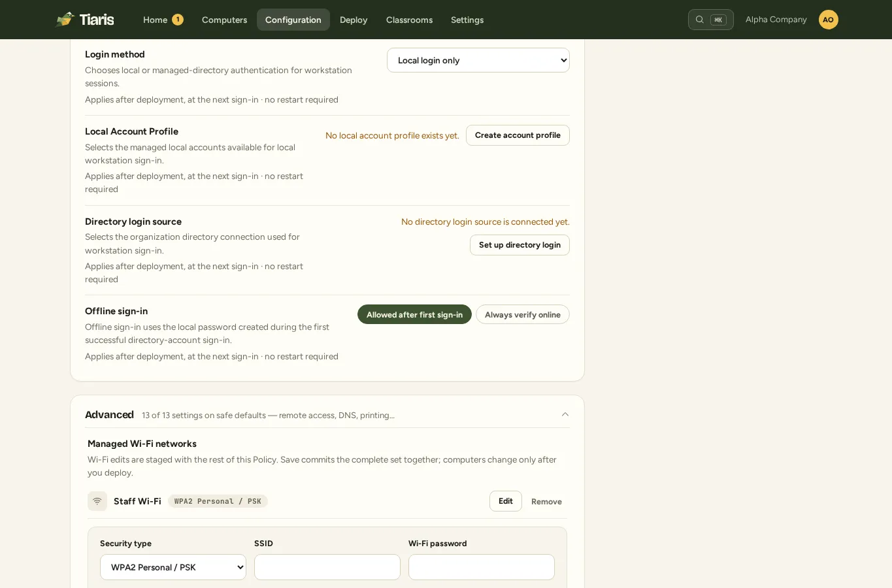Focus the SSID input field
The width and height of the screenshot is (892, 588).
pos(327,567)
